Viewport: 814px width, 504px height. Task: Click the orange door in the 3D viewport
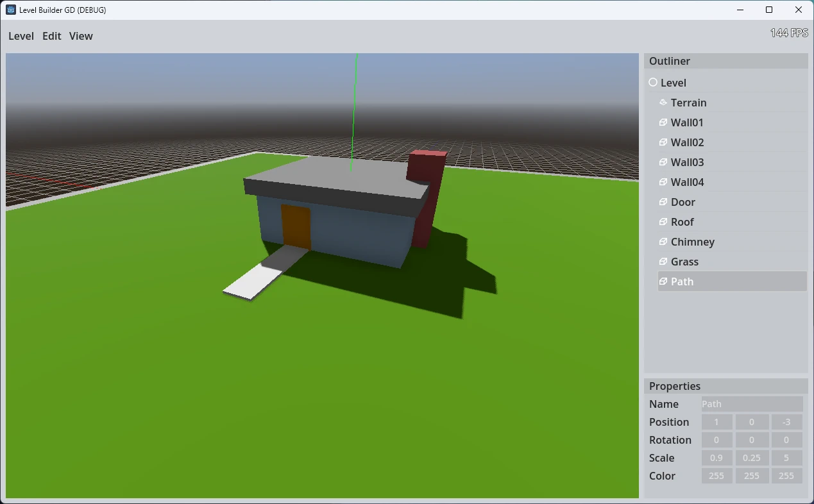296,226
